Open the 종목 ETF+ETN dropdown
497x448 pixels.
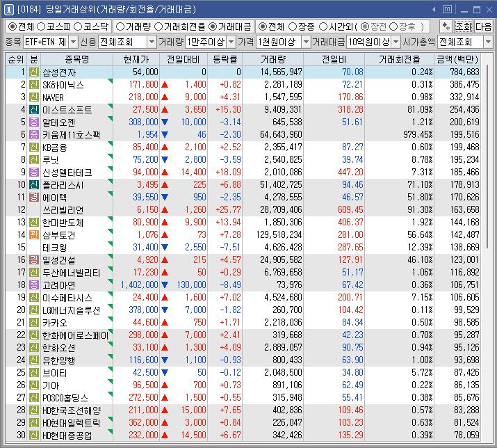point(74,42)
